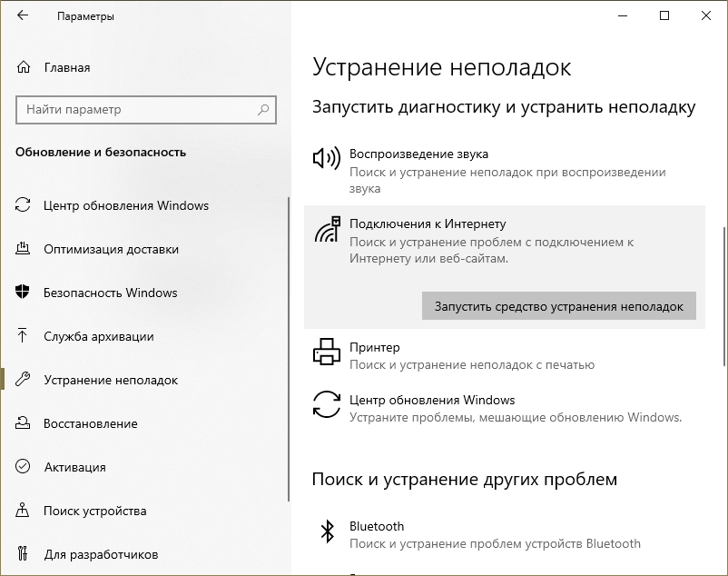Click the back arrow in title bar
This screenshot has height=576, width=728.
click(x=23, y=16)
